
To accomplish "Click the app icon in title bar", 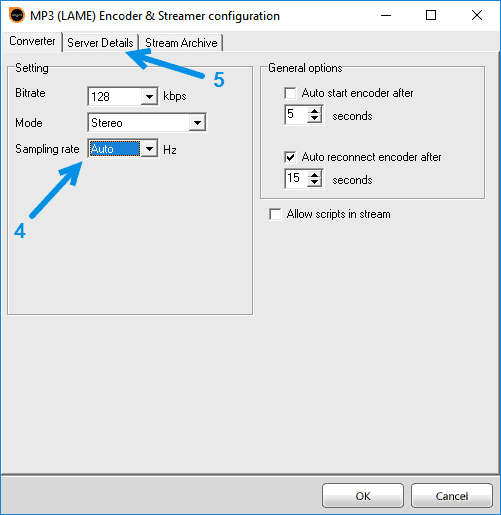I will point(17,15).
